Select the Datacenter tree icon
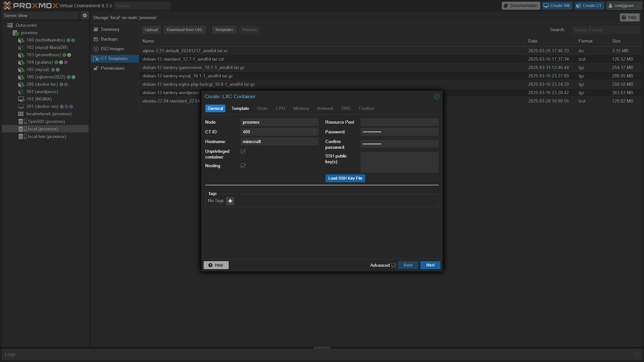The height and width of the screenshot is (362, 644). pyautogui.click(x=10, y=25)
